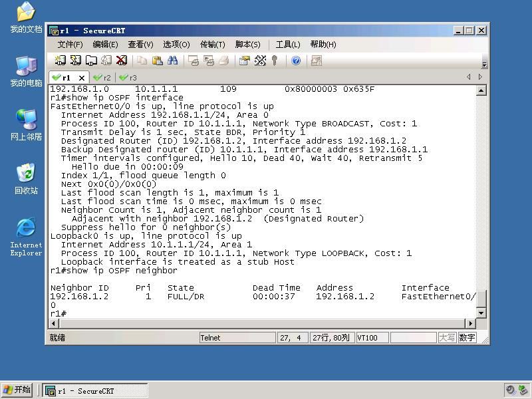Click the Find binoculars icon
532x399 pixels.
click(172, 61)
